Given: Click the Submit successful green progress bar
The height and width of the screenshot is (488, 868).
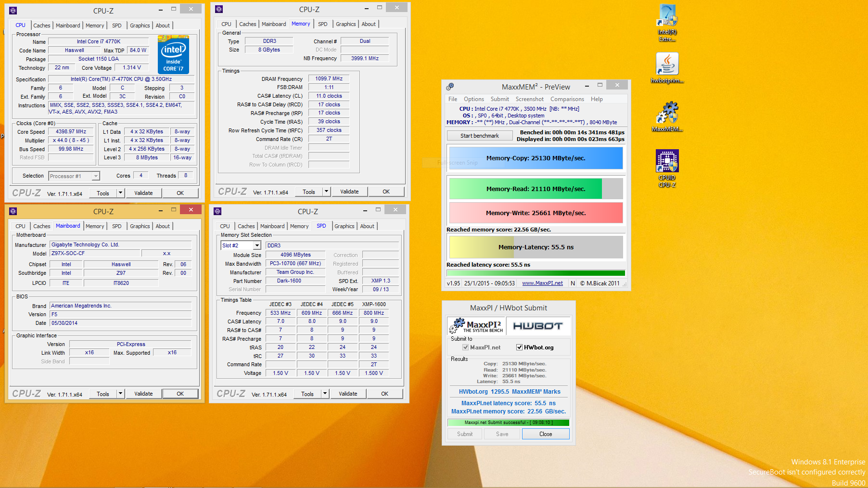Looking at the screenshot, I should [x=508, y=423].
